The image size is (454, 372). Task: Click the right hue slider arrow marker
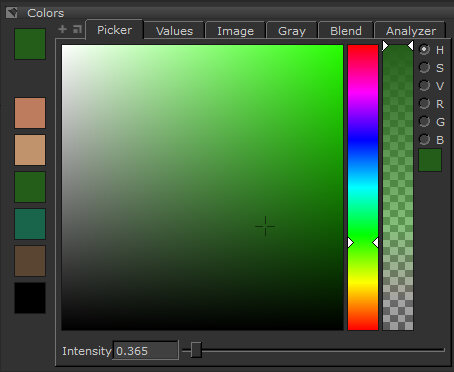375,243
